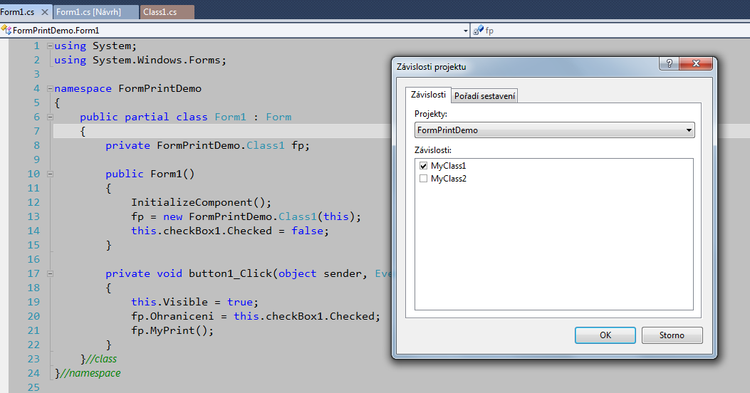Click the 'this.Visible = true;' line

(x=195, y=302)
